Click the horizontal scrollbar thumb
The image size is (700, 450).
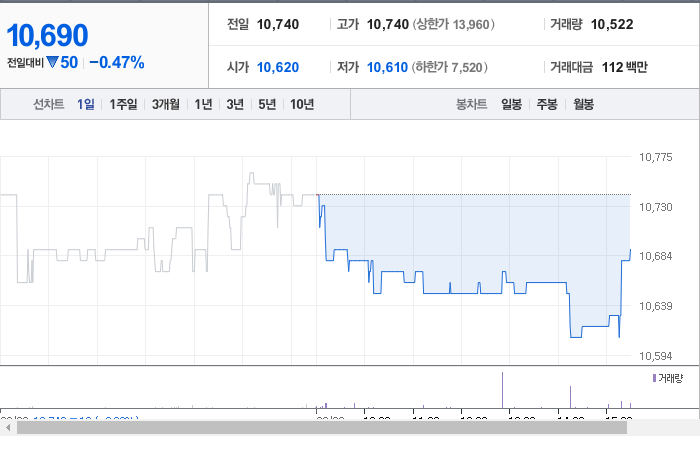[322, 428]
